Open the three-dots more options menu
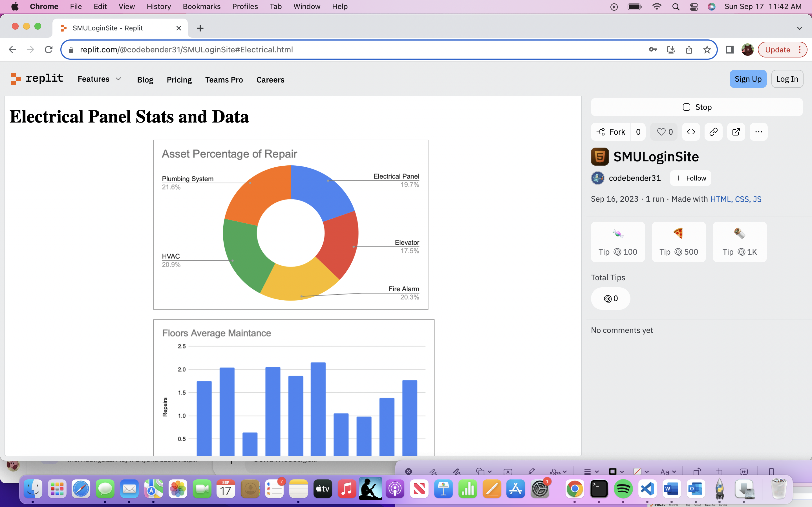The width and height of the screenshot is (812, 507). [758, 132]
